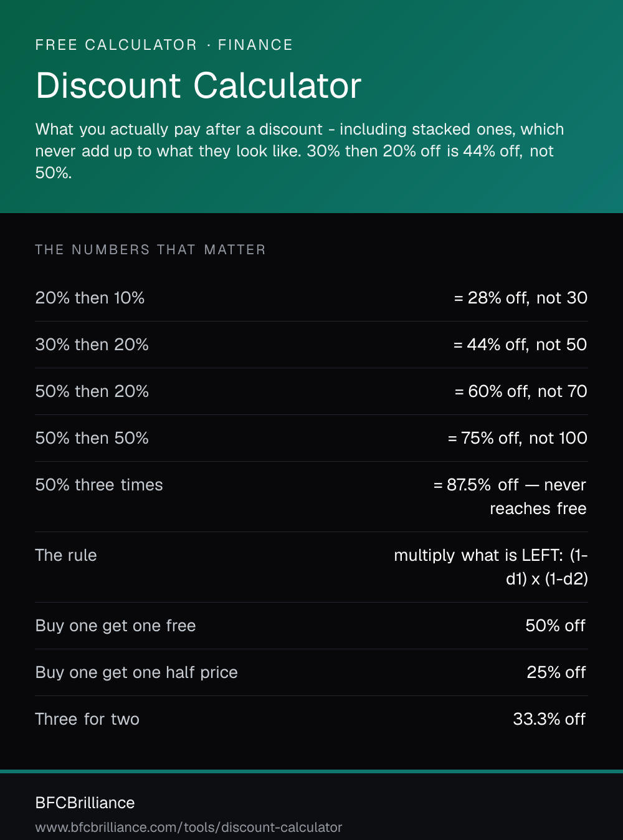Click the '= 75% off, not 100' result
This screenshot has width=623, height=840.
pyautogui.click(x=517, y=438)
